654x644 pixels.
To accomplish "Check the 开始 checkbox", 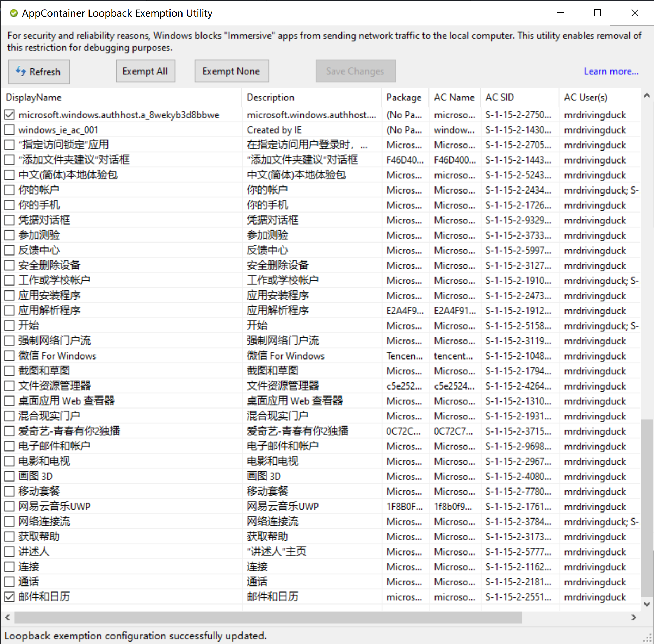I will (x=10, y=326).
